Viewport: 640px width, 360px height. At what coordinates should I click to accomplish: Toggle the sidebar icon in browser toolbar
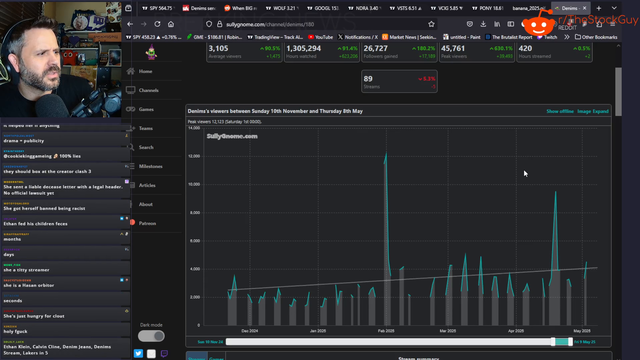point(511,24)
